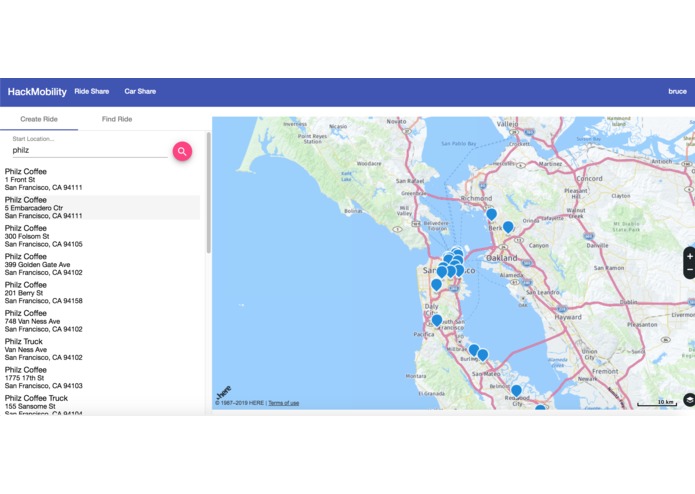Viewport: 695px width, 494px height.
Task: Click the HackMobility logo title
Action: click(x=37, y=92)
